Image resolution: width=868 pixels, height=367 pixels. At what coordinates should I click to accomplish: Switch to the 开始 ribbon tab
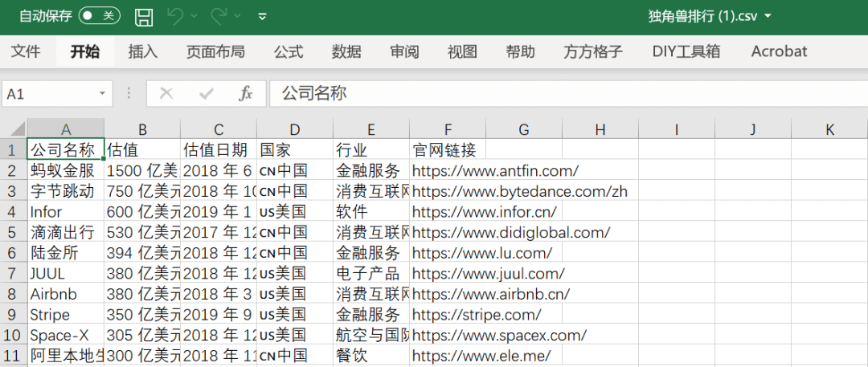[x=84, y=51]
